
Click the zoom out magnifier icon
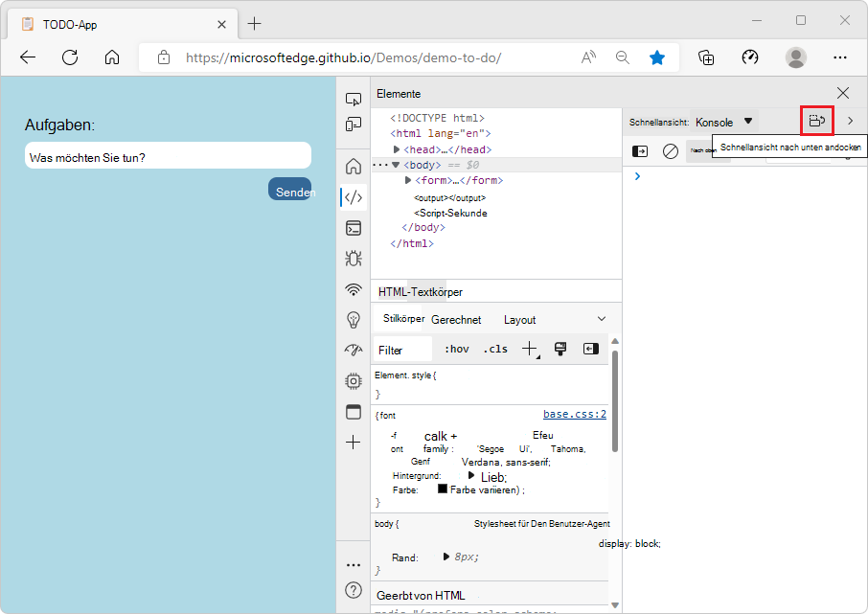623,57
